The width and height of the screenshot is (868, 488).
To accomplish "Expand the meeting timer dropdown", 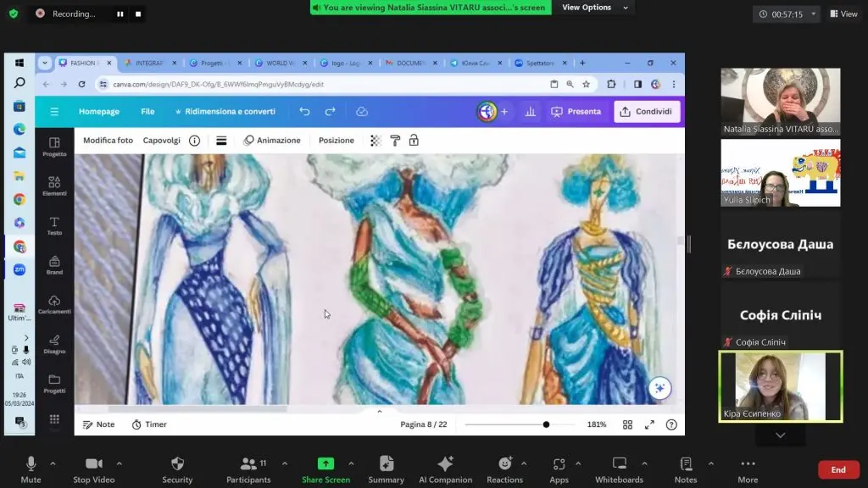I will tap(814, 14).
